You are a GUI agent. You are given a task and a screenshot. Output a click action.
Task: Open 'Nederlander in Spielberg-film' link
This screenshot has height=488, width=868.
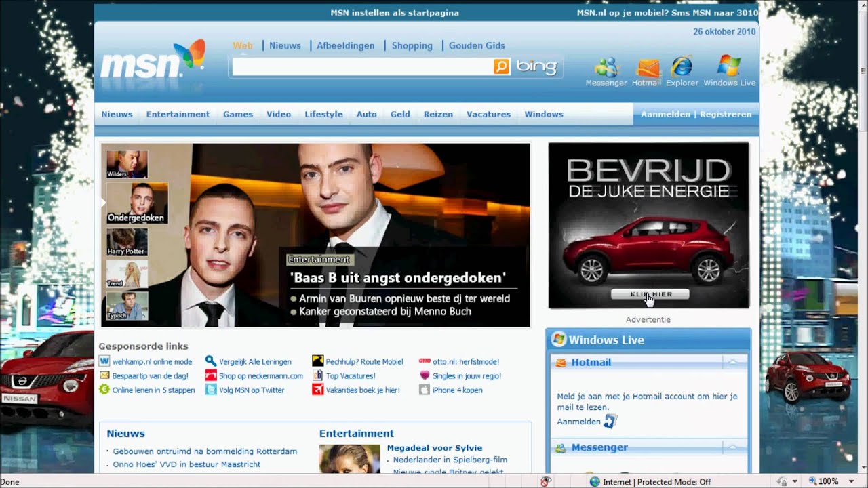tap(450, 460)
